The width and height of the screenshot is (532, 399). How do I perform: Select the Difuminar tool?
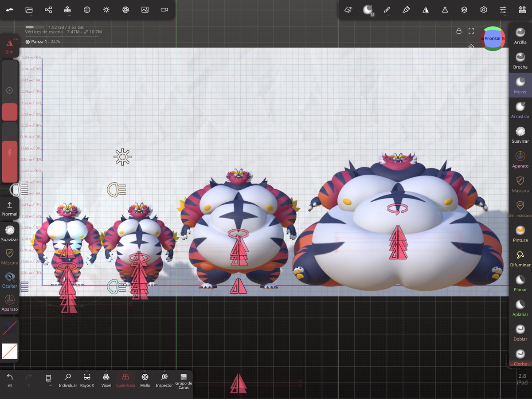coord(520,259)
